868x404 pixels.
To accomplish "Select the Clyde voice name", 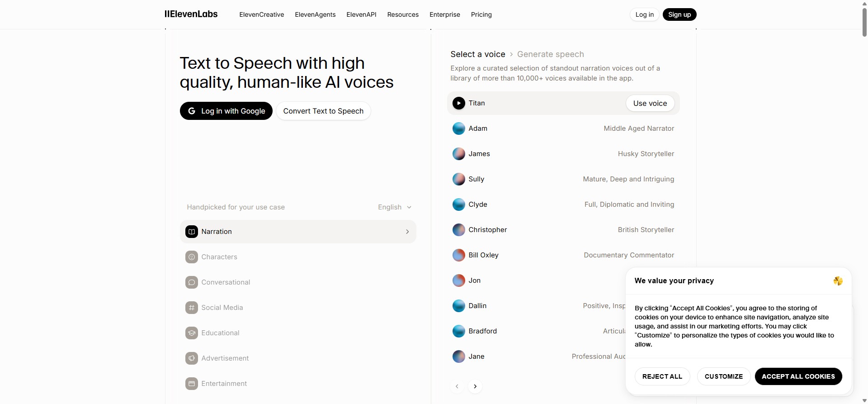I will pyautogui.click(x=478, y=204).
